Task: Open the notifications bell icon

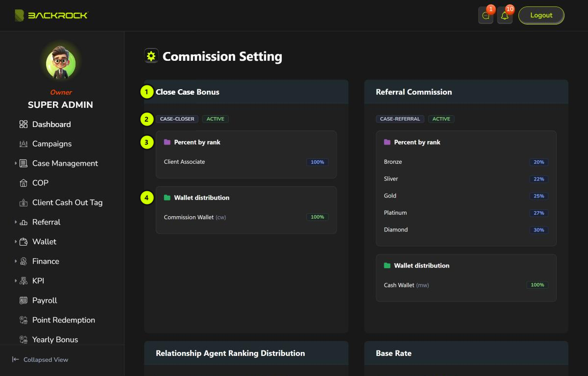Action: [x=505, y=16]
